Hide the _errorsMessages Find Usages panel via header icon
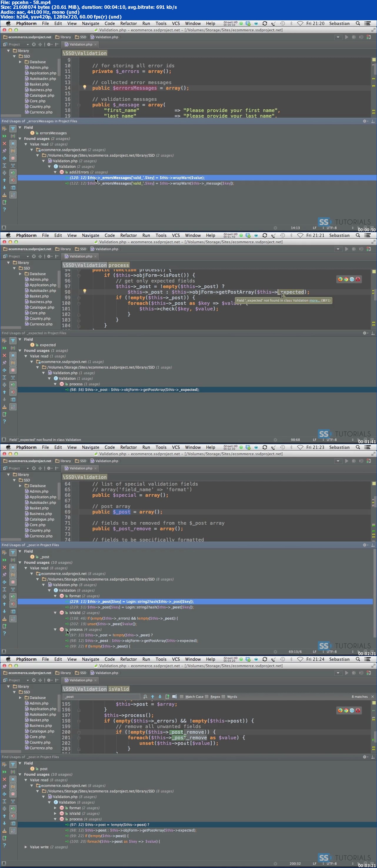 (x=373, y=121)
